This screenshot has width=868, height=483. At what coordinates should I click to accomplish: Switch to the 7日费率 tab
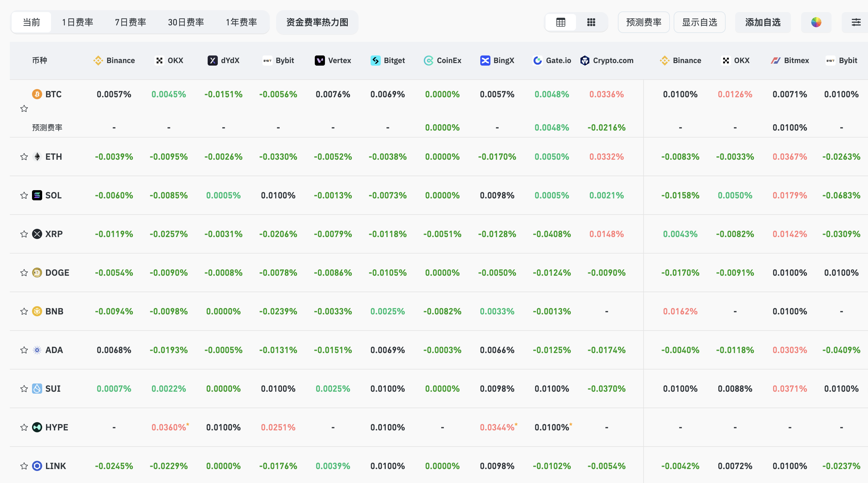(x=130, y=22)
